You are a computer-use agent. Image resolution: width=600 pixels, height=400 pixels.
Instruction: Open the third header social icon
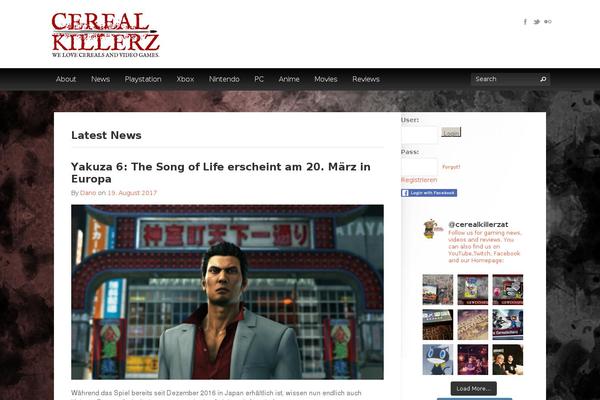coord(548,22)
